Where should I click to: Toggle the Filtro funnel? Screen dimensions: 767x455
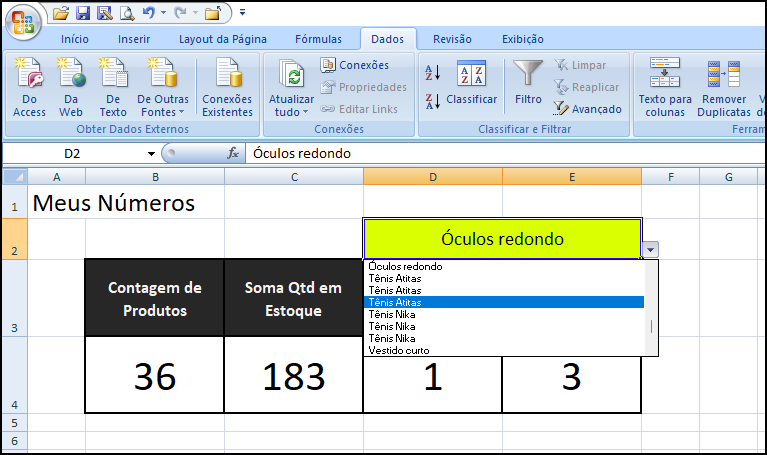coord(528,82)
